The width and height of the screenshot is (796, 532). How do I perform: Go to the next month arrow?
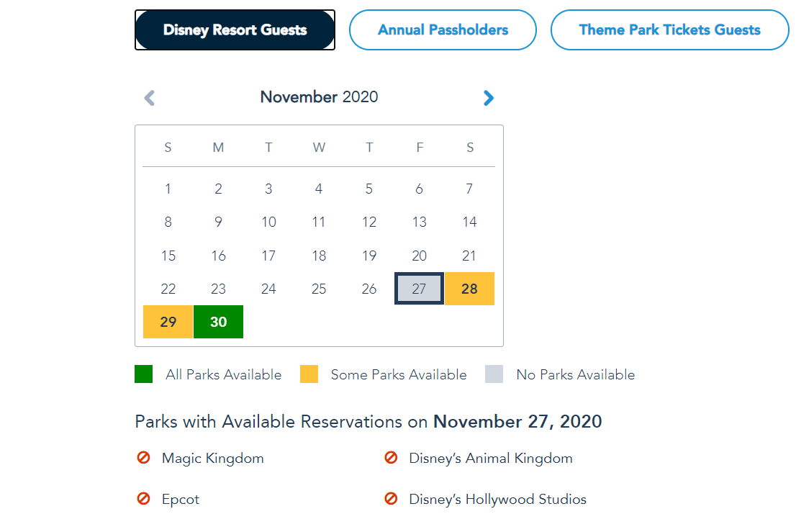point(489,98)
